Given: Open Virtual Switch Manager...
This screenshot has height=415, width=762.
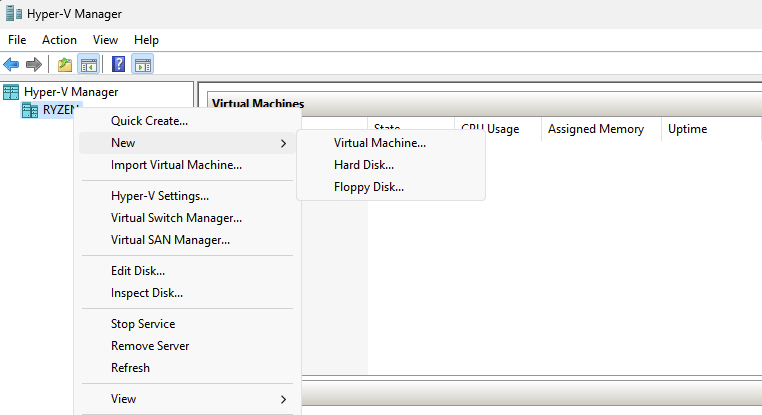Looking at the screenshot, I should 176,218.
